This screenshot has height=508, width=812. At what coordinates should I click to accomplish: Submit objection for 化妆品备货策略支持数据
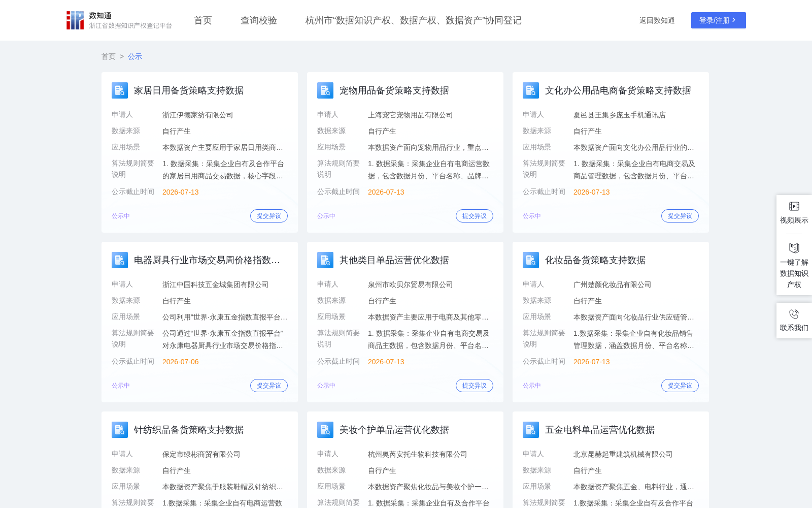[680, 386]
